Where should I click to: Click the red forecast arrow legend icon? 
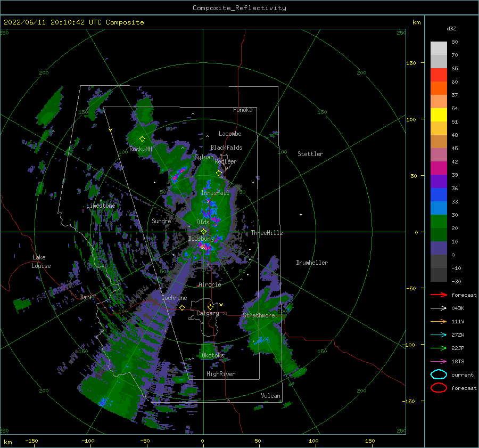click(439, 295)
